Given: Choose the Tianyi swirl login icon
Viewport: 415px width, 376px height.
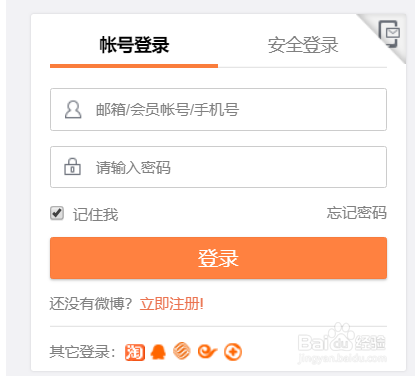Looking at the screenshot, I should point(207,352).
